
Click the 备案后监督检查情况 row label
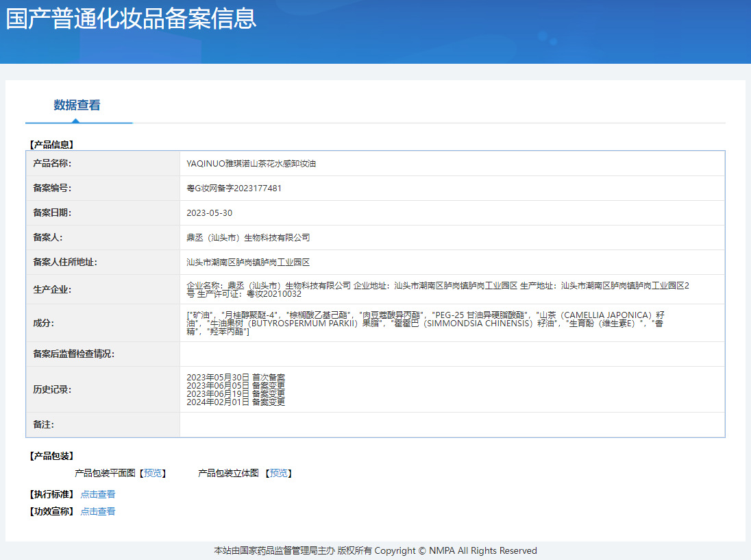73,354
